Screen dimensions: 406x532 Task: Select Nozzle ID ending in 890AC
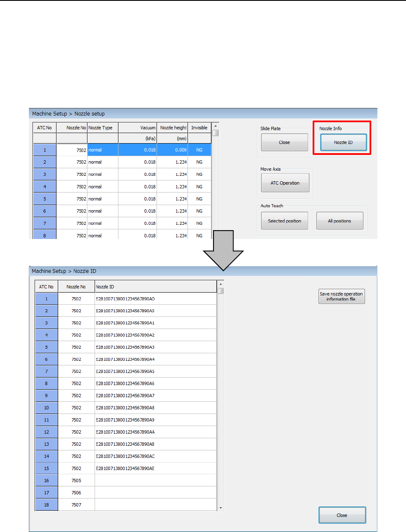[156, 456]
